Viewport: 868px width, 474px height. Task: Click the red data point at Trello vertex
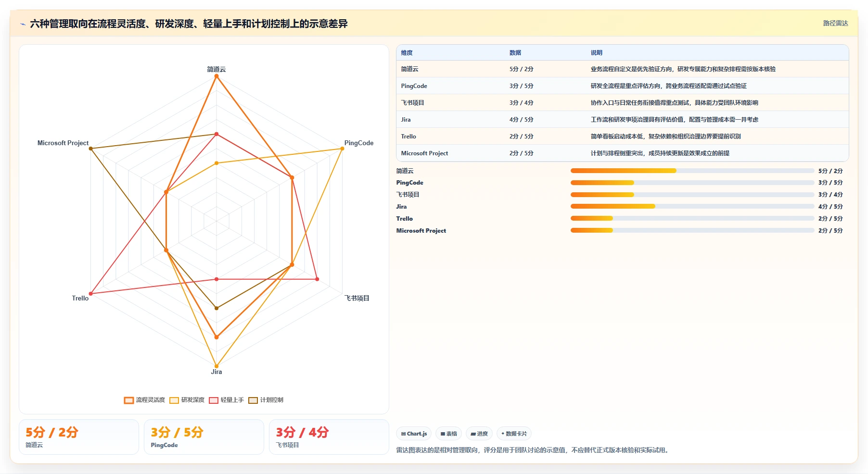click(x=90, y=294)
